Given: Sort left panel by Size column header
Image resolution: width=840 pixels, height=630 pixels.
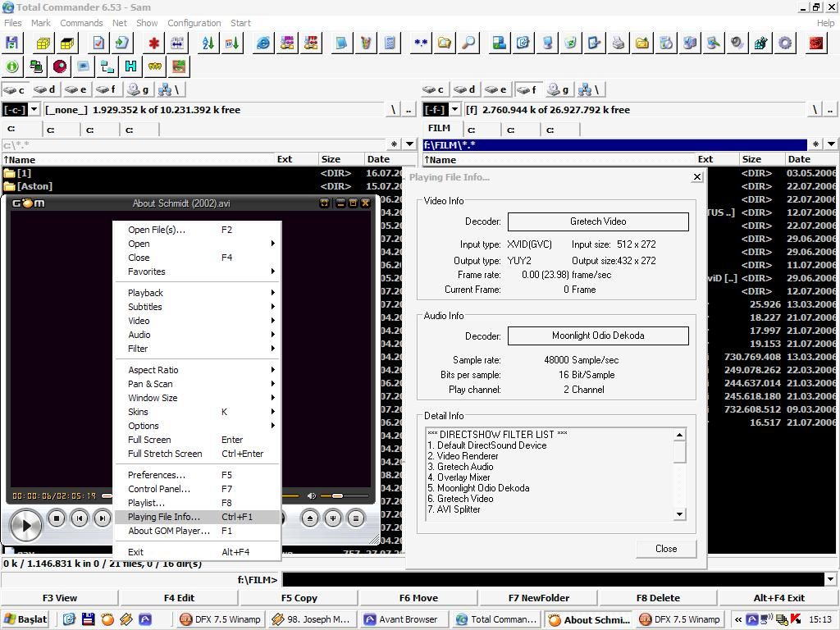Looking at the screenshot, I should 340,159.
